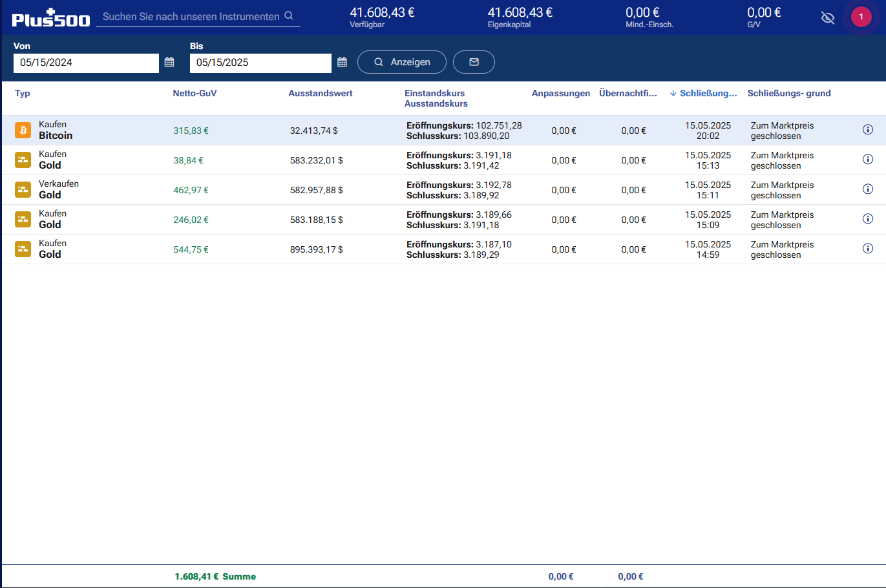Open info icon for 15:11 Gold trade
886x588 pixels.
click(x=868, y=189)
